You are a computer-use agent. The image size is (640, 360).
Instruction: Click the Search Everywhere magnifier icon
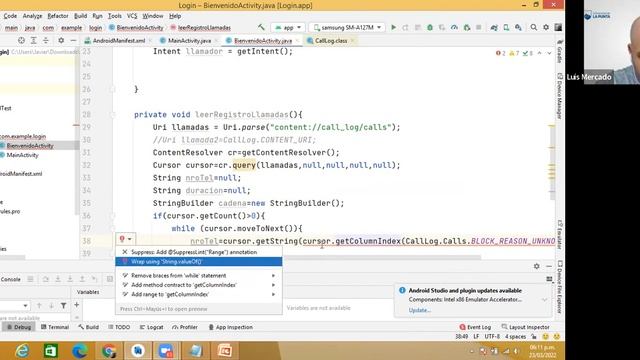tap(534, 27)
